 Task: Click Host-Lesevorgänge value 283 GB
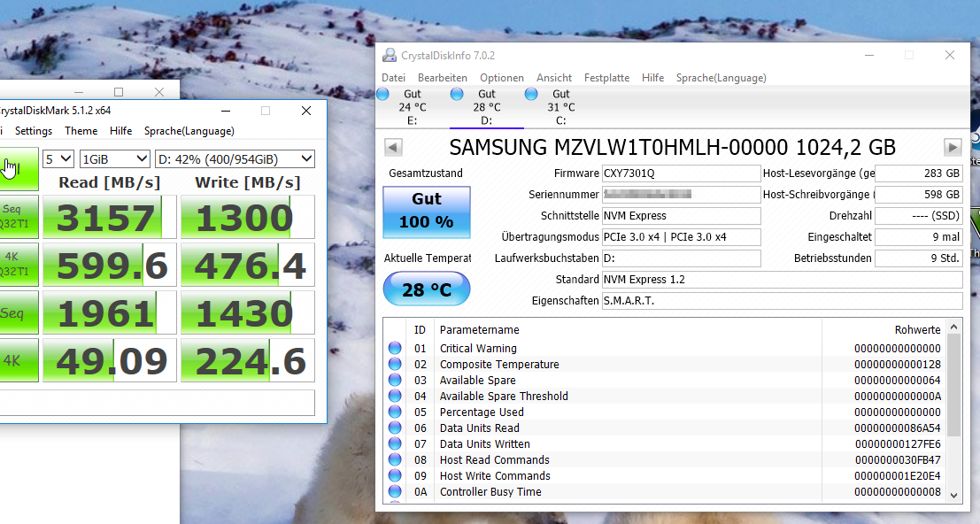click(918, 173)
